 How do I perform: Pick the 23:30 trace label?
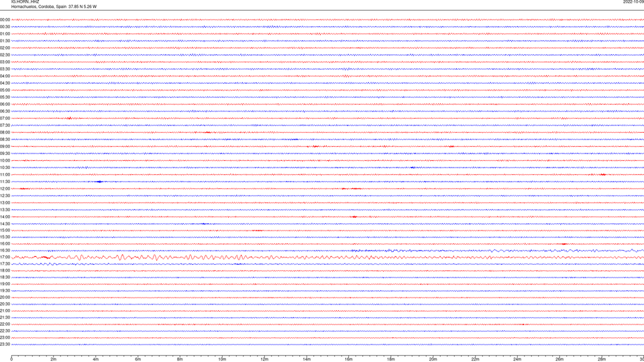(x=5, y=345)
